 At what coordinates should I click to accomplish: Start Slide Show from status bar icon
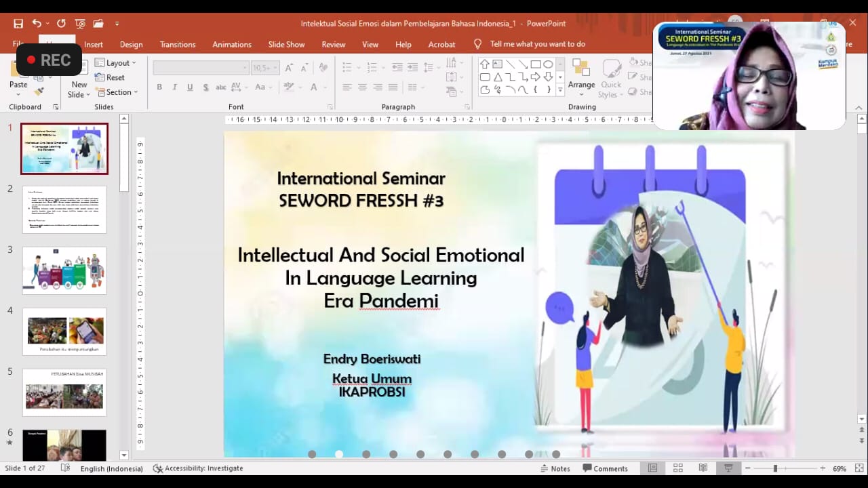[x=728, y=468]
